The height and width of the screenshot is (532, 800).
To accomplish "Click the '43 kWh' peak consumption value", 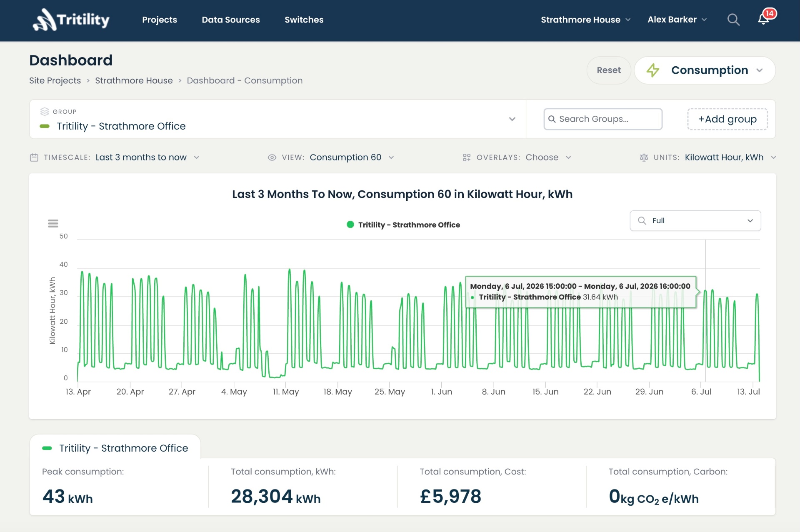I will click(67, 497).
